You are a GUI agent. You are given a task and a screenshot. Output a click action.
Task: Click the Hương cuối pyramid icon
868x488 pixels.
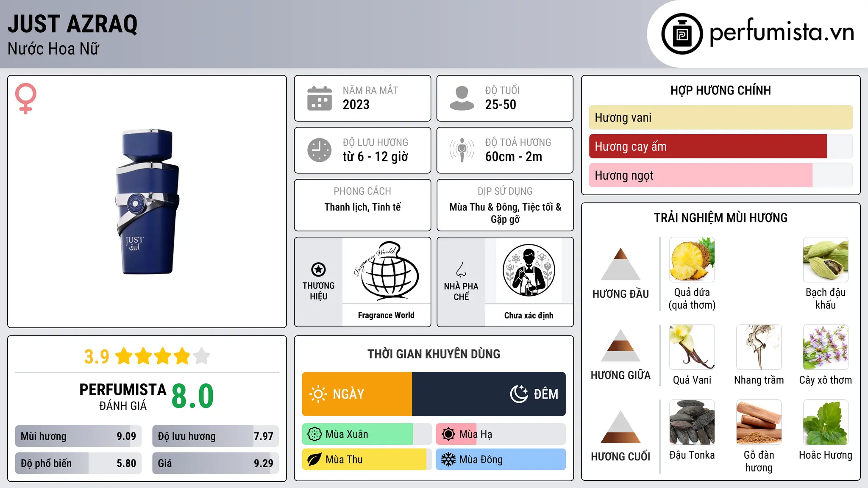point(620,427)
